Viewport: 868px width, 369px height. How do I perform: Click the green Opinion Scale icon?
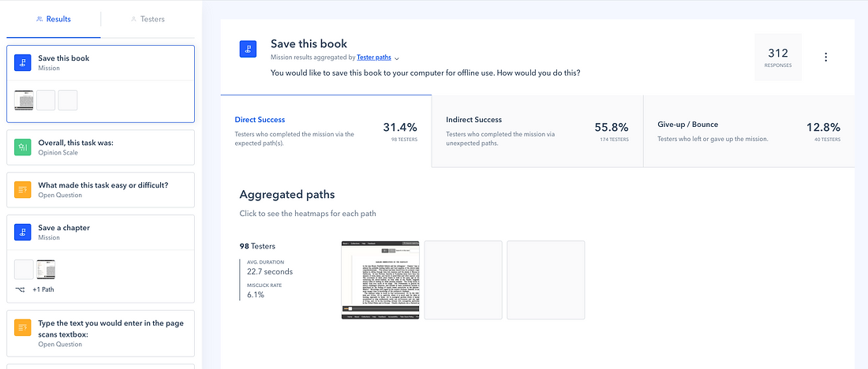tap(23, 147)
